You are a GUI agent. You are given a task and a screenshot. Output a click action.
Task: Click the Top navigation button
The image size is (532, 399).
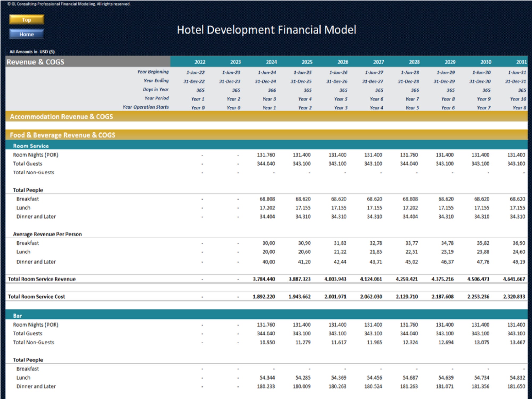26,19
